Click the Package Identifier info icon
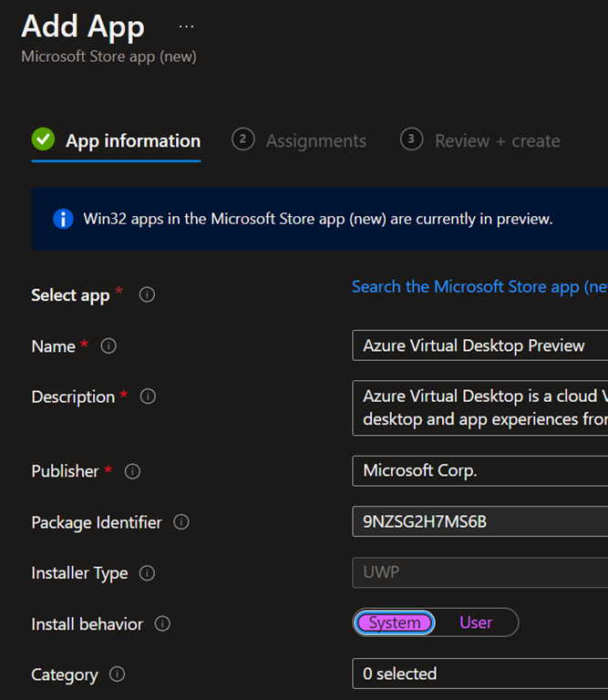The image size is (608, 700). [x=180, y=522]
